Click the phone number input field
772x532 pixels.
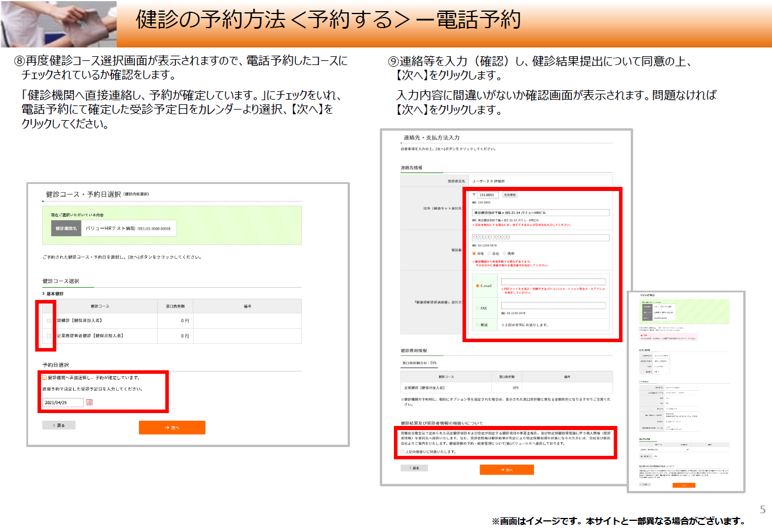click(540, 237)
